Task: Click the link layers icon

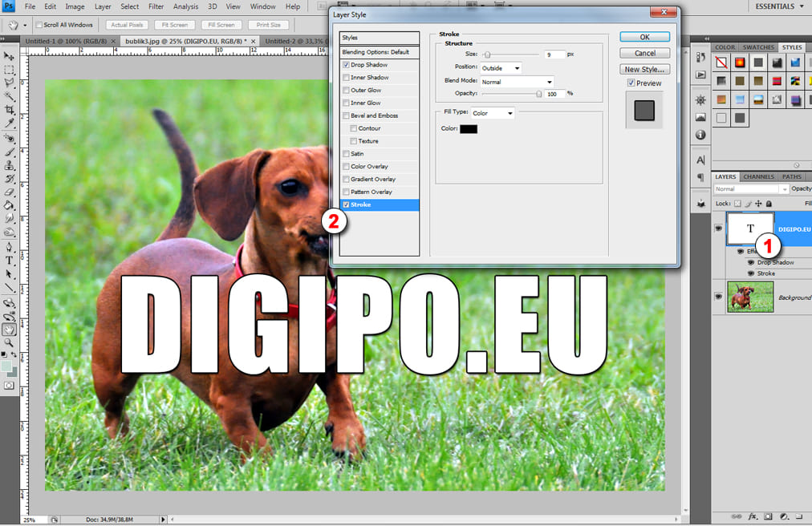Action: tap(737, 516)
